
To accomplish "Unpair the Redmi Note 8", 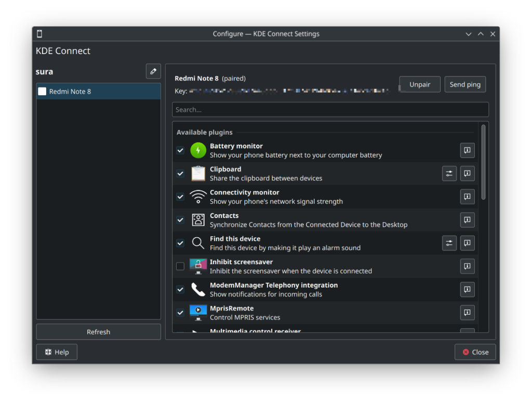I will tap(419, 84).
